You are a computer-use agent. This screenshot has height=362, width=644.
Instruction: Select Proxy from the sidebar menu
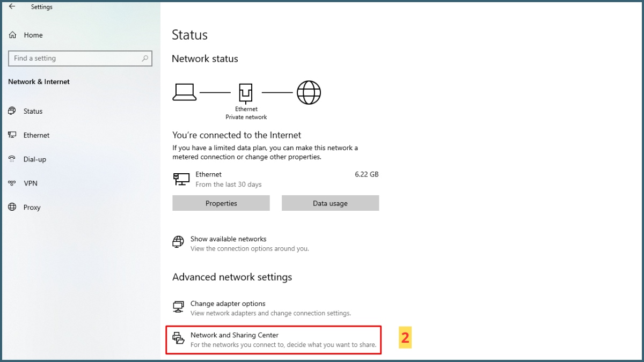pyautogui.click(x=32, y=208)
